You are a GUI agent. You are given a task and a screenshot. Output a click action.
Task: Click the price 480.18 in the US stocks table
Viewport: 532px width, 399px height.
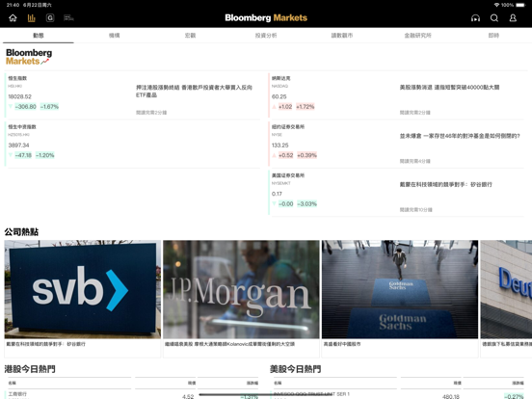(451, 396)
